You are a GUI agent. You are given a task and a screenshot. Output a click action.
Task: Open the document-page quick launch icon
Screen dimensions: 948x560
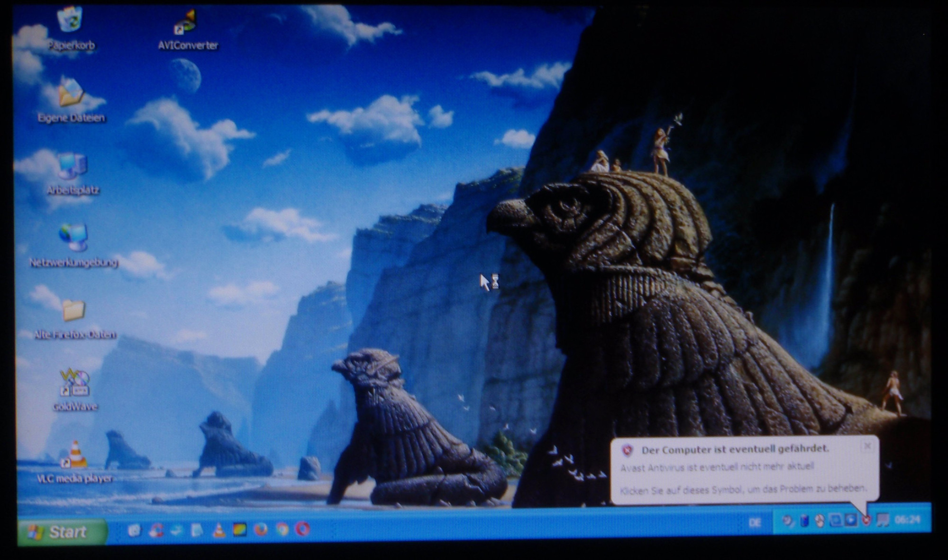197,530
